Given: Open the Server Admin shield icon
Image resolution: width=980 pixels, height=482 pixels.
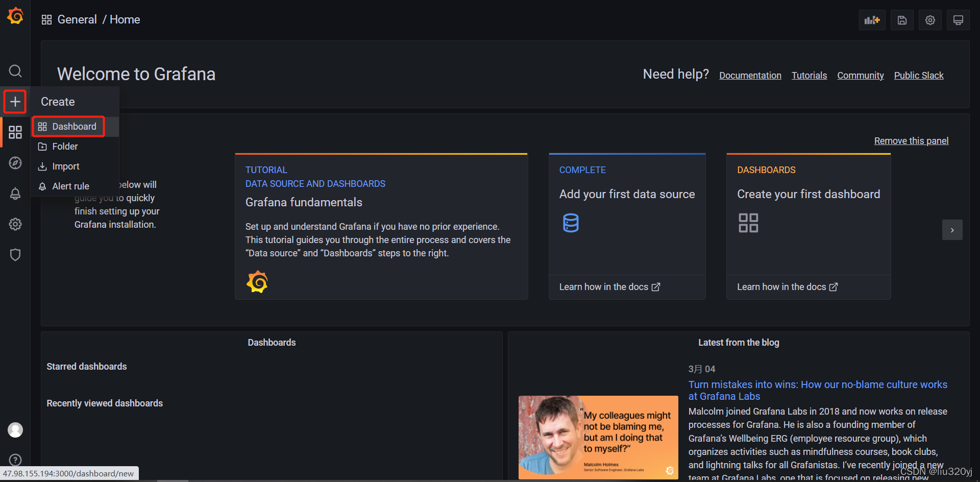Looking at the screenshot, I should [15, 255].
